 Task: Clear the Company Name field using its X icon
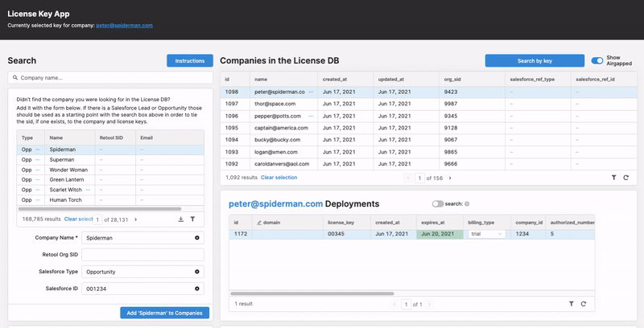197,238
